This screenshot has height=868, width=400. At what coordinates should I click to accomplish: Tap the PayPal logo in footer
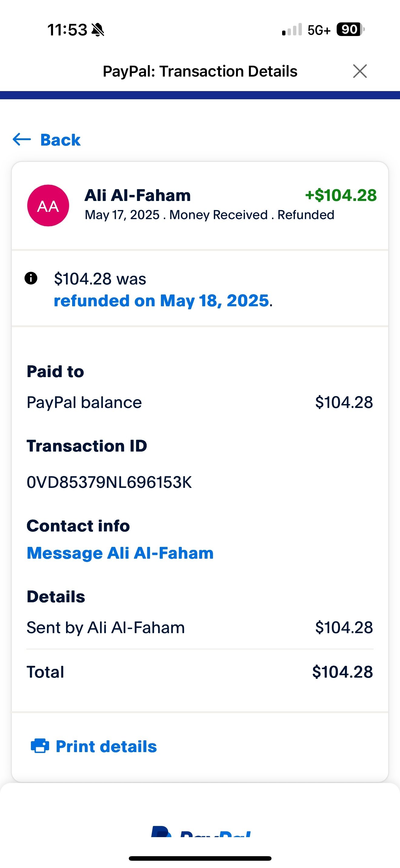click(201, 831)
